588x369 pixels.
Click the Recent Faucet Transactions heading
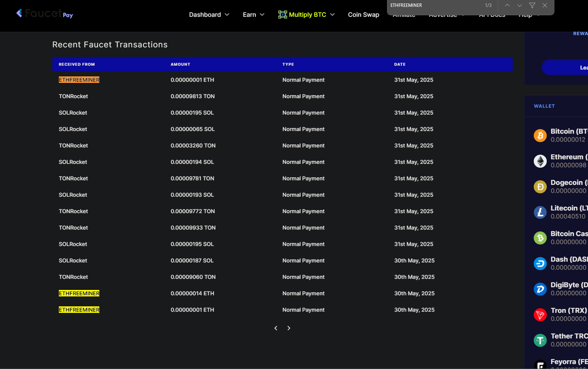[110, 45]
